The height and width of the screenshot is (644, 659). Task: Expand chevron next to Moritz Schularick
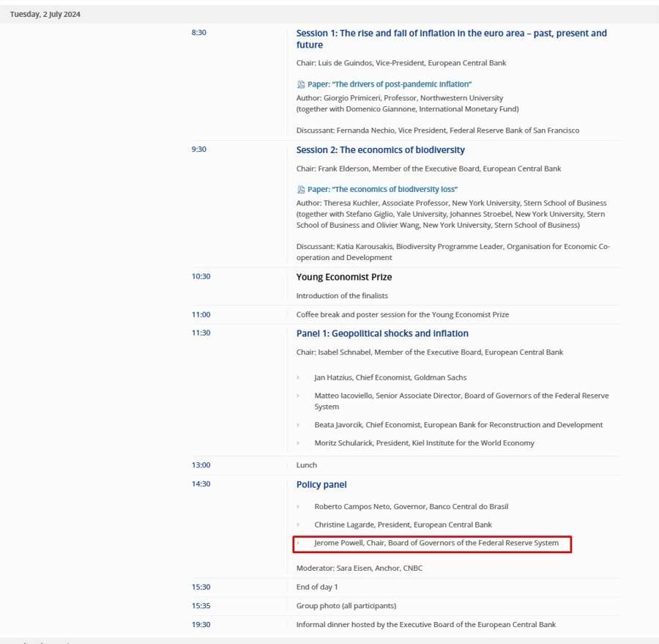pos(298,443)
